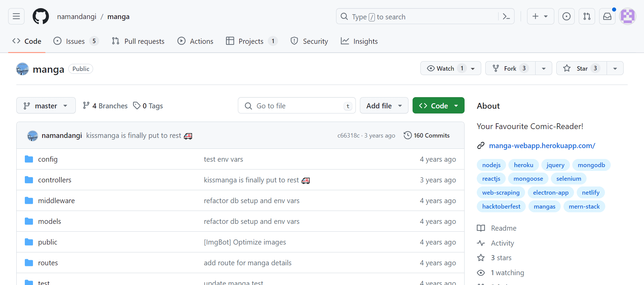The height and width of the screenshot is (285, 644).
Task: Expand the master branch selector
Action: click(46, 106)
